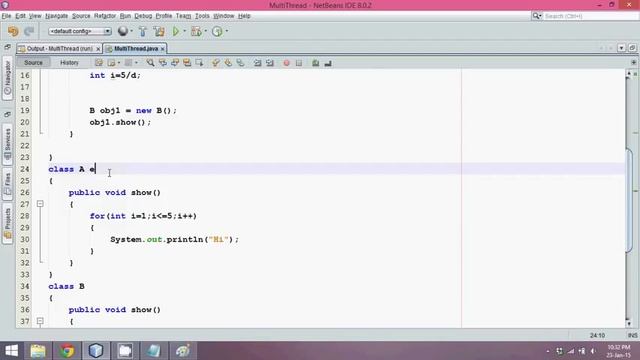The width and height of the screenshot is (640, 360).
Task: Click the globe browser icon in toolbar
Action: point(122,31)
